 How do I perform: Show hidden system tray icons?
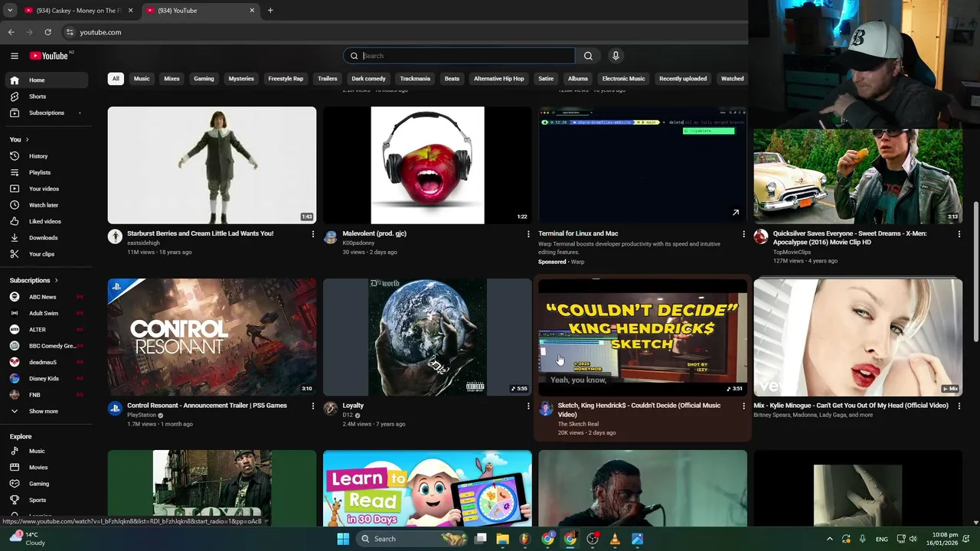(829, 539)
